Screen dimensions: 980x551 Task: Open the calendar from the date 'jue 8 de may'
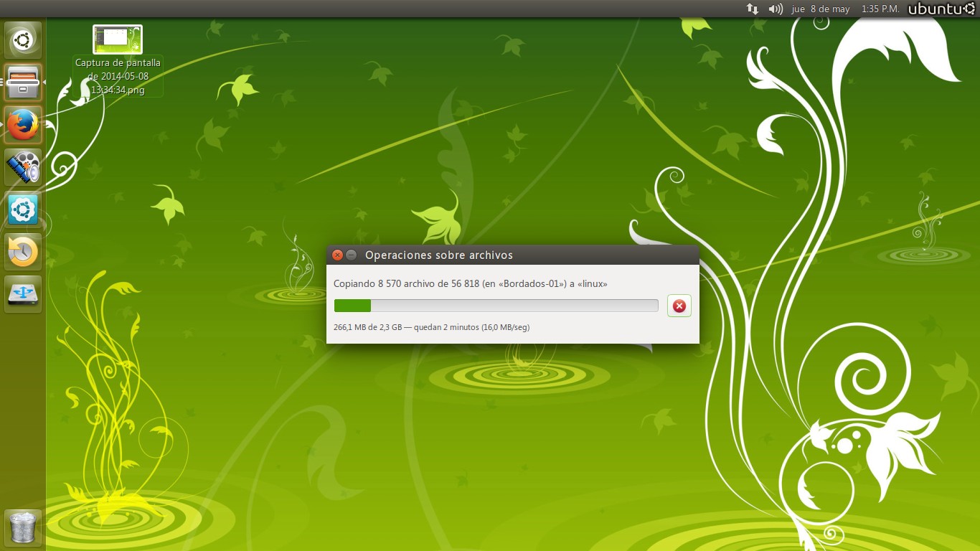[820, 9]
